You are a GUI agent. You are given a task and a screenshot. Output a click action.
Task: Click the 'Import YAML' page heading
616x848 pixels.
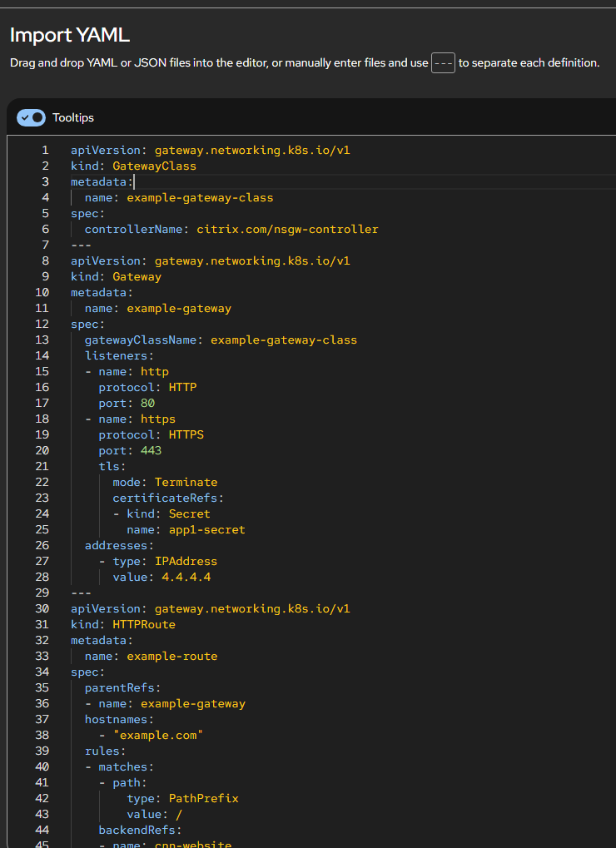point(70,35)
